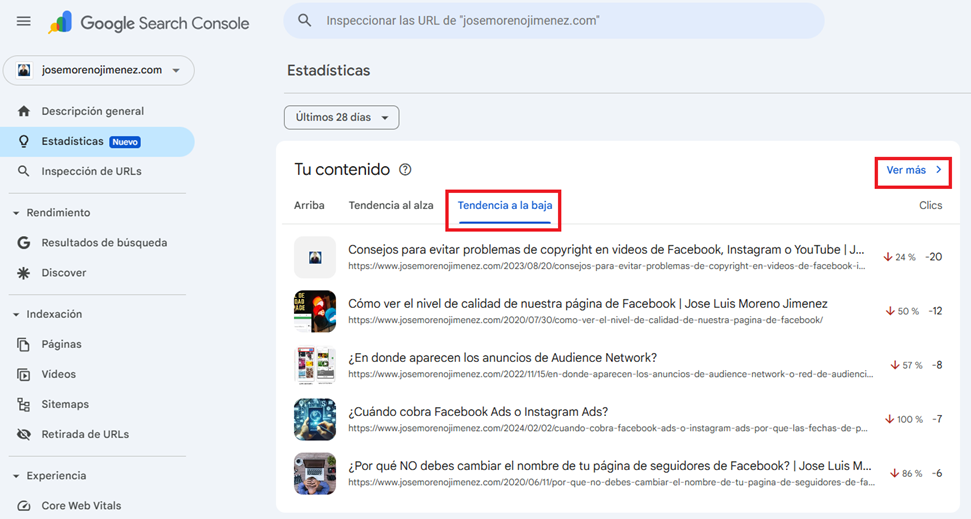Open the Sitemaps page in sidebar
The image size is (971, 519).
click(65, 404)
